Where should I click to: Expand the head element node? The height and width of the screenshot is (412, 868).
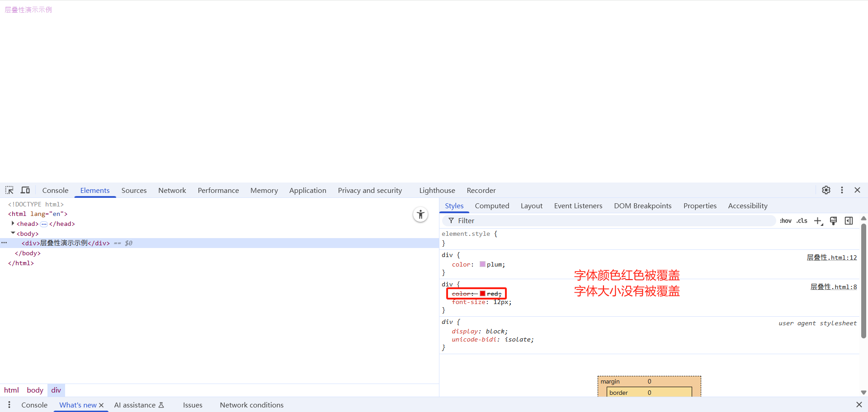click(x=13, y=224)
